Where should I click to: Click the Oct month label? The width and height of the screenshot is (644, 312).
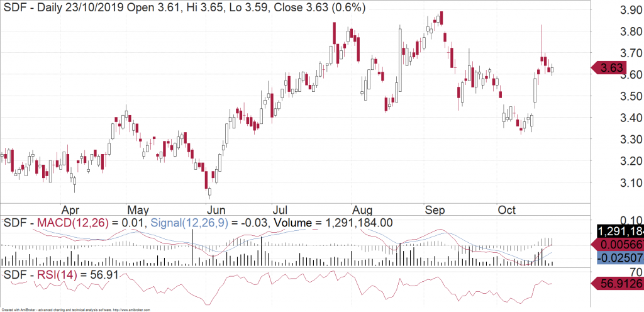507,209
